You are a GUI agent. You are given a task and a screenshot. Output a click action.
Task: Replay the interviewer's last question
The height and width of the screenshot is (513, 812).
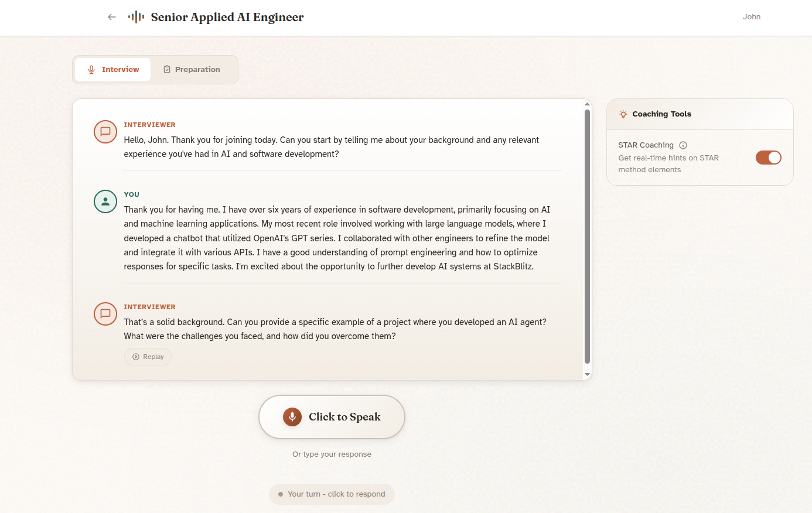coord(148,357)
